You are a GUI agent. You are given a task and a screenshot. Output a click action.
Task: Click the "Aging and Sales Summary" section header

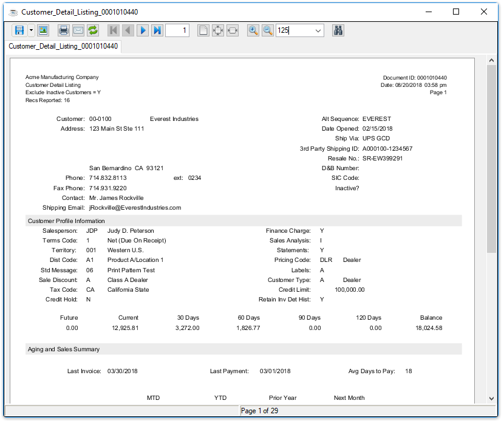(x=64, y=349)
